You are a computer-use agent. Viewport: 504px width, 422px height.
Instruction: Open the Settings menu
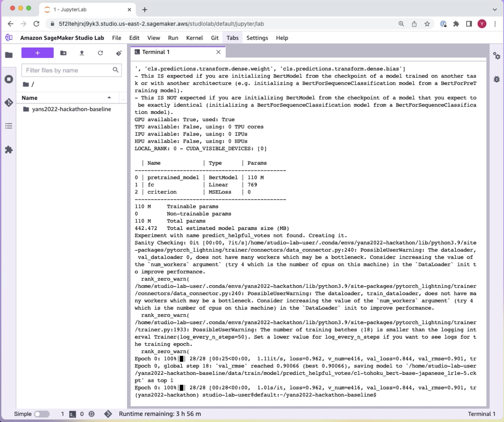pyautogui.click(x=257, y=38)
